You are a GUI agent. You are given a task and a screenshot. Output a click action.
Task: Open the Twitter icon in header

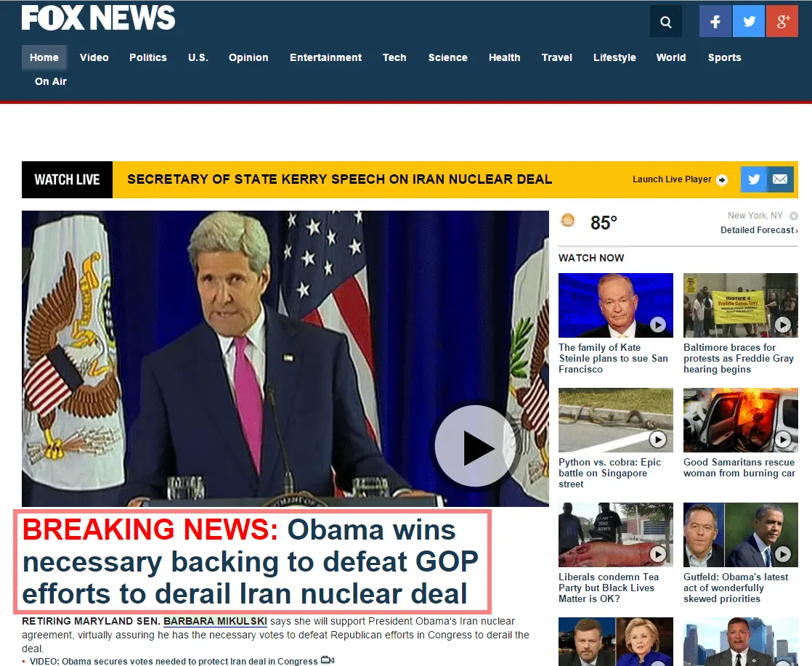tap(749, 22)
